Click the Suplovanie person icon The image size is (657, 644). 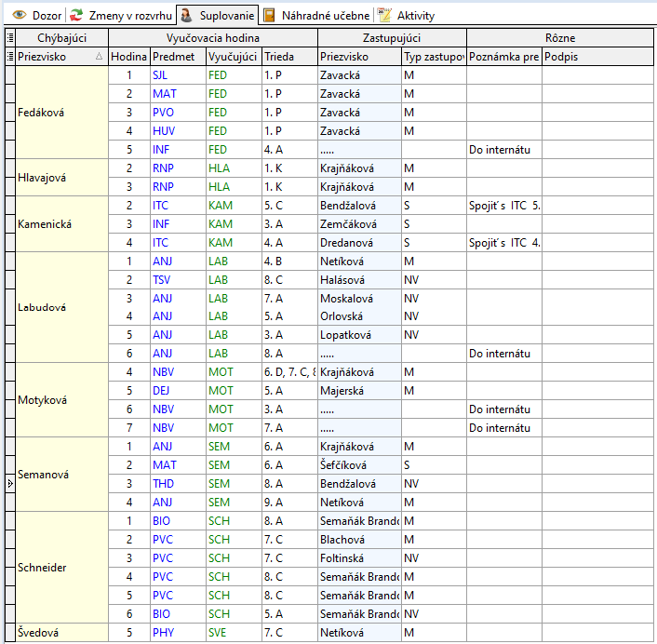[186, 16]
